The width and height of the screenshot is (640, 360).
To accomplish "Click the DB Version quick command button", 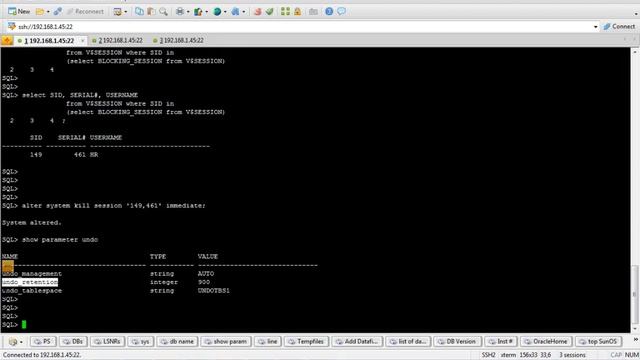I will pos(457,341).
